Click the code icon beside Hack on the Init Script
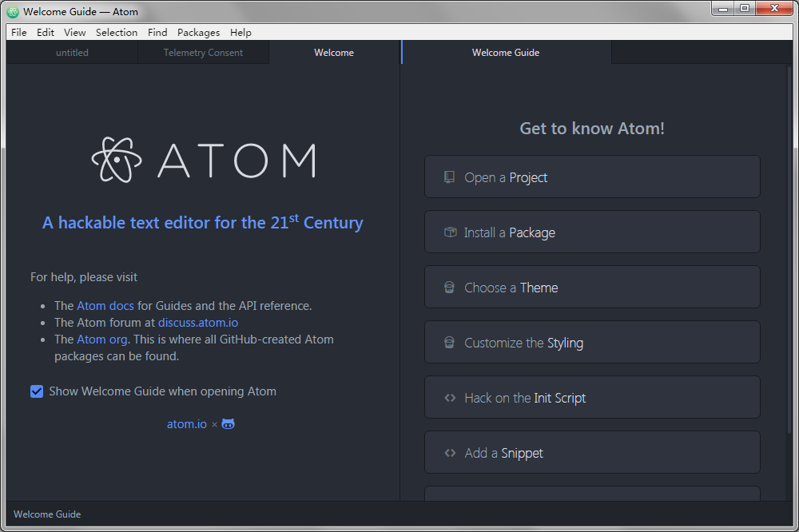 click(450, 398)
